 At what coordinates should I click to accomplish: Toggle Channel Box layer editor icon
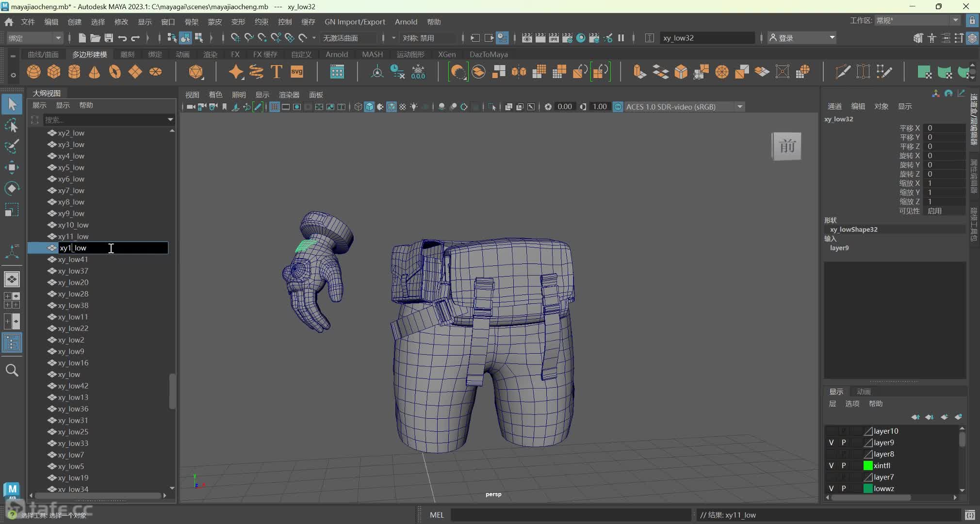(972, 38)
